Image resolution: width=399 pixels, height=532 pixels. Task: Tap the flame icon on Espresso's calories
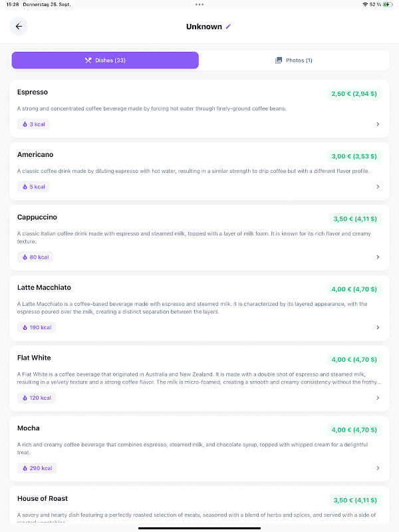pos(25,124)
